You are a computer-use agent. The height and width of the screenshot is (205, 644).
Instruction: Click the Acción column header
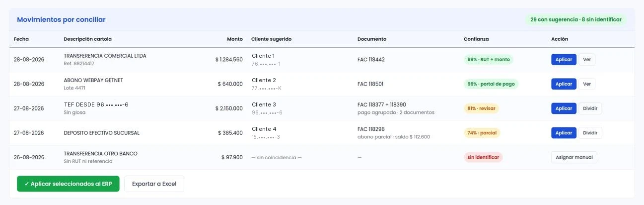[560, 39]
